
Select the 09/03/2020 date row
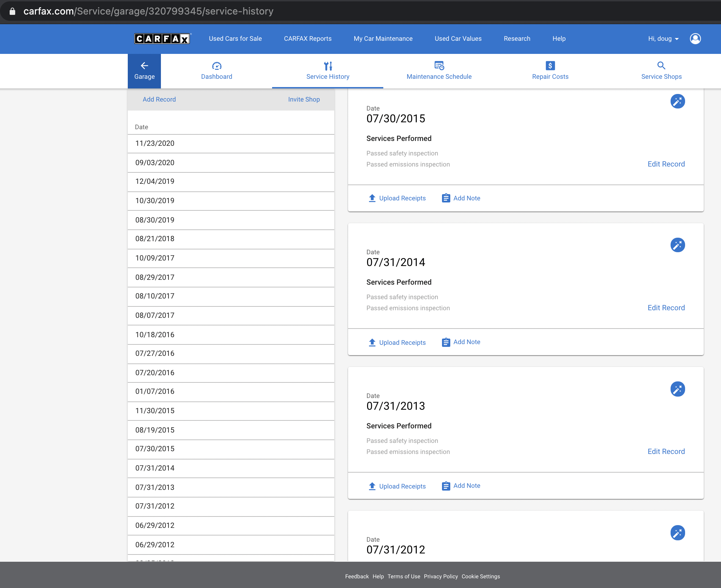point(231,163)
